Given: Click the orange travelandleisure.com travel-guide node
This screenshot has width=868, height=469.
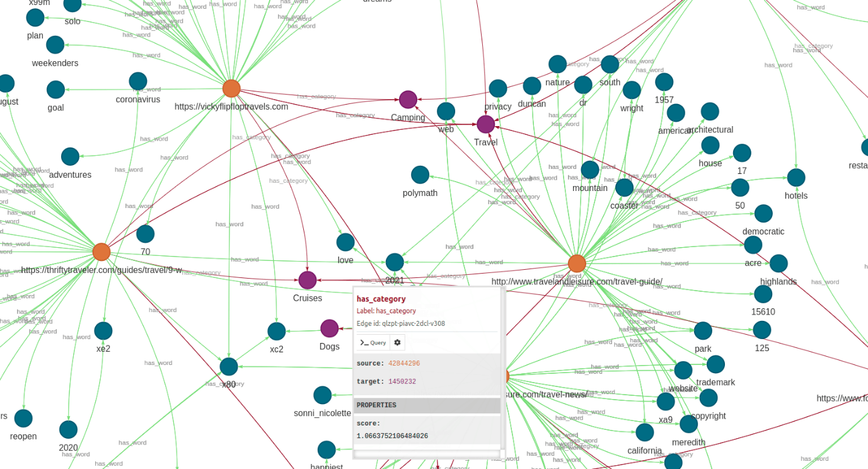Looking at the screenshot, I should (x=577, y=263).
